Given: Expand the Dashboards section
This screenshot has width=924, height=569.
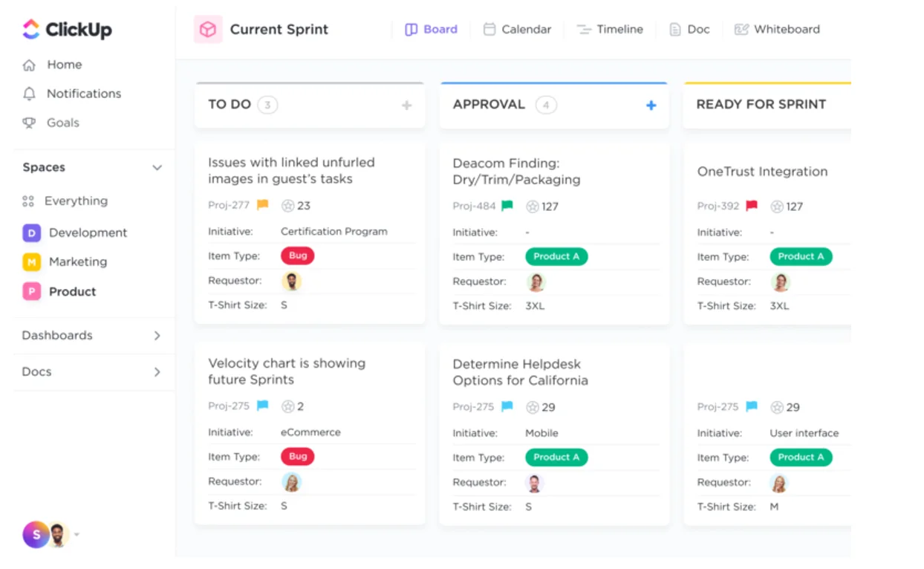Looking at the screenshot, I should pos(157,336).
